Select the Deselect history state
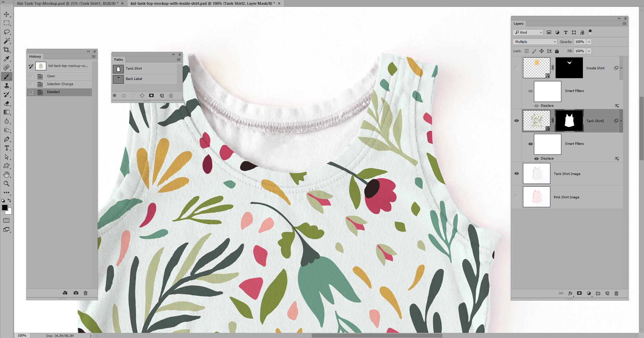This screenshot has height=338, width=644. (x=53, y=92)
